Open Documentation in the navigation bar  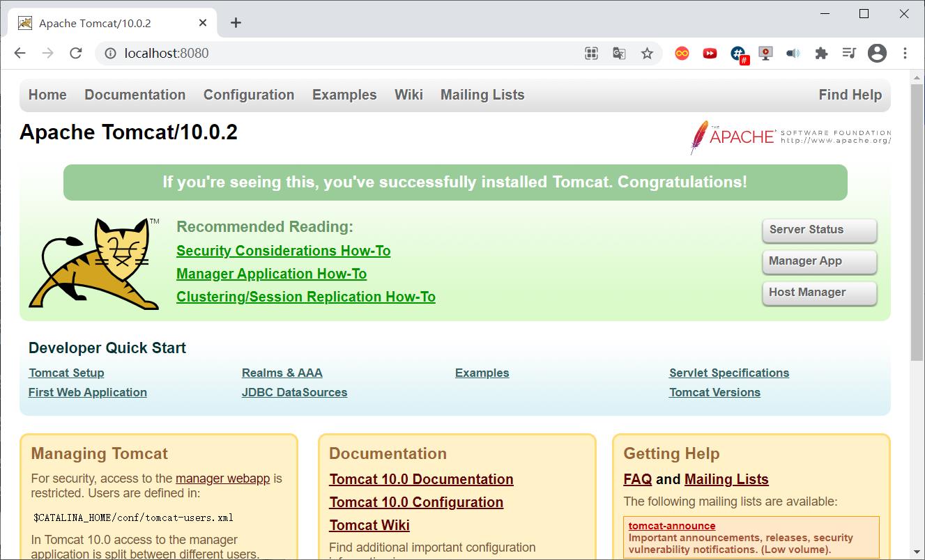click(x=135, y=95)
